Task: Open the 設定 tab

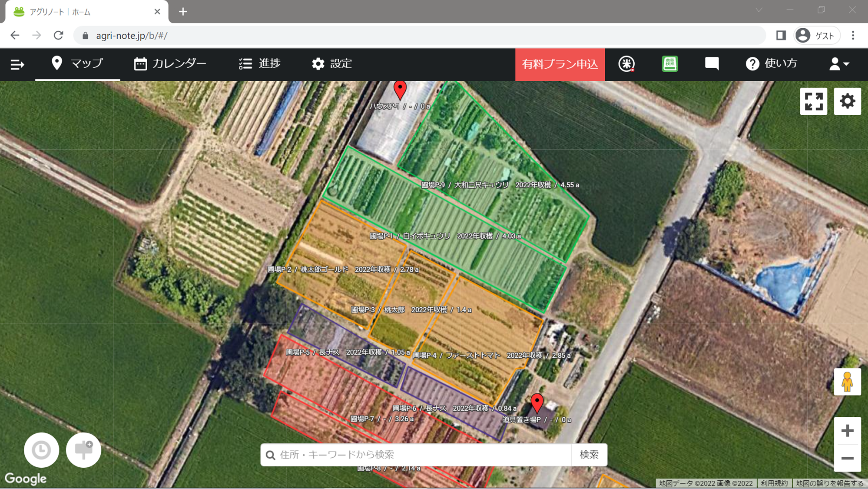Action: [332, 64]
